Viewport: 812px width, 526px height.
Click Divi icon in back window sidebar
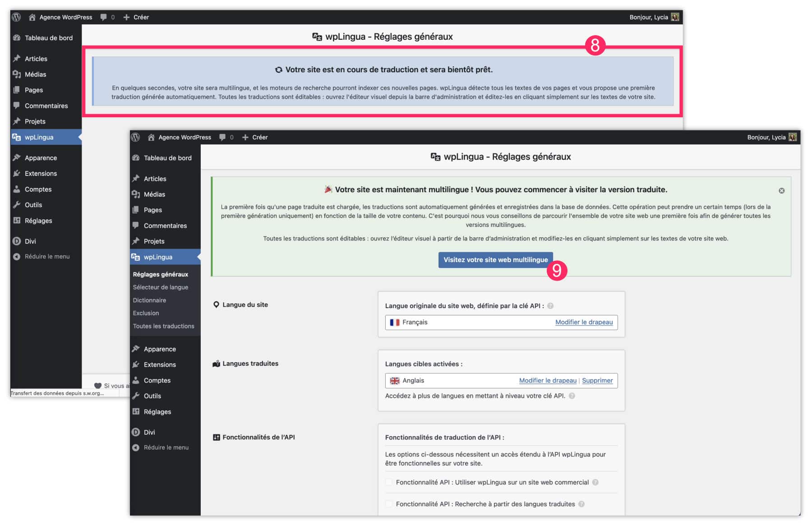(17, 241)
